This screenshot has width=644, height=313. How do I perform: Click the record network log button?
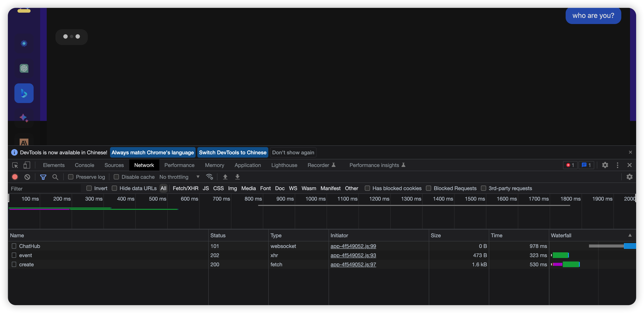pos(15,177)
